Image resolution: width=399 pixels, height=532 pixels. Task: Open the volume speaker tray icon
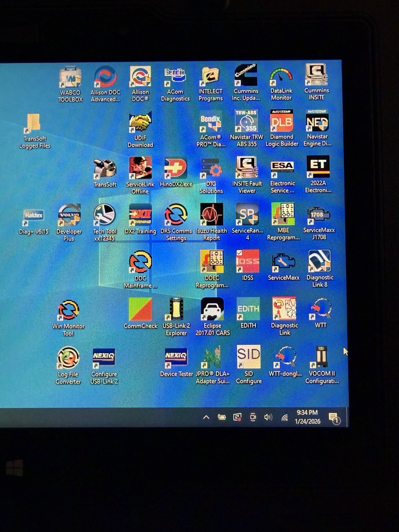pos(268,417)
